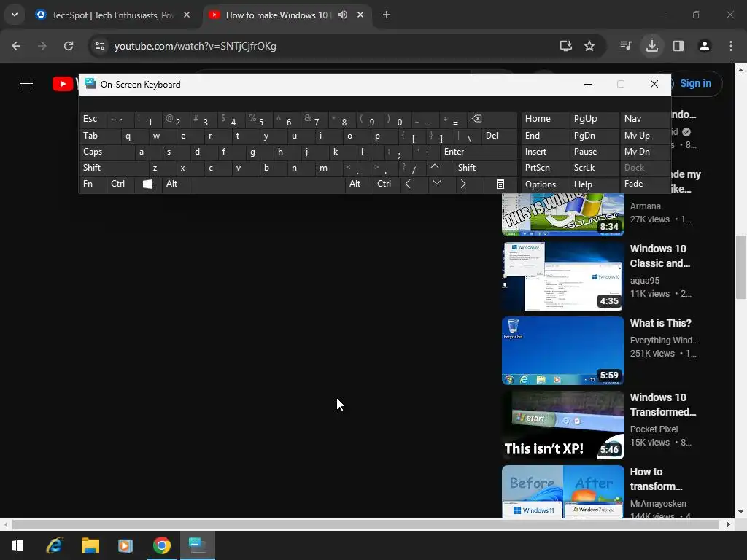
Task: Open the 4:35 Windows 10 Classic thumbnail
Action: click(x=563, y=276)
